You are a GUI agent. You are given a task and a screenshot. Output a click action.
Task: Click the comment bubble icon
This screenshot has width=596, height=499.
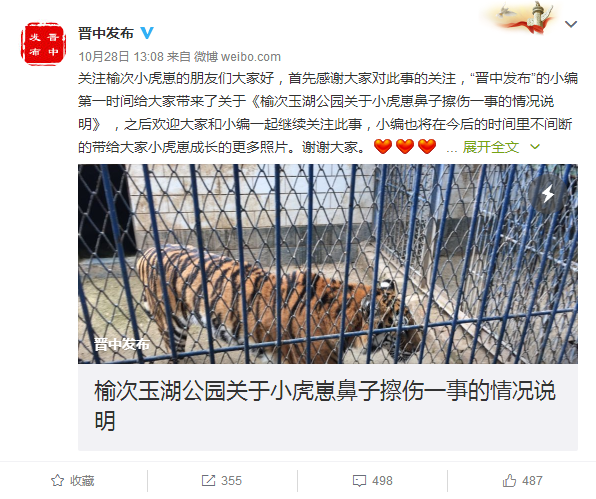[359, 481]
